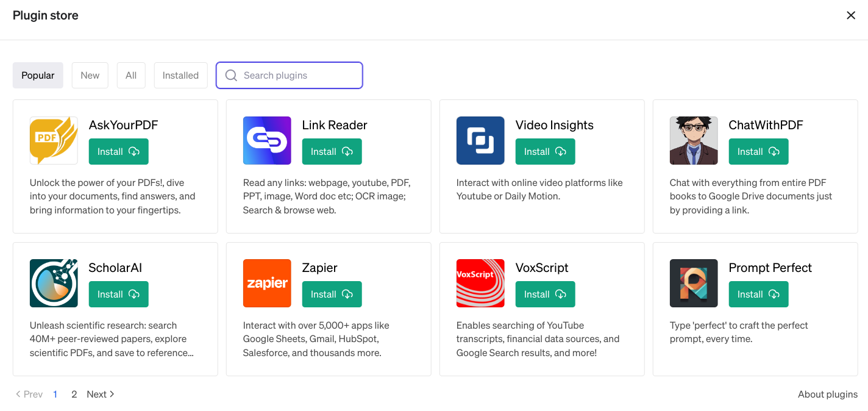Click the ChatWithPDF avatar icon
The height and width of the screenshot is (411, 868).
pos(694,140)
